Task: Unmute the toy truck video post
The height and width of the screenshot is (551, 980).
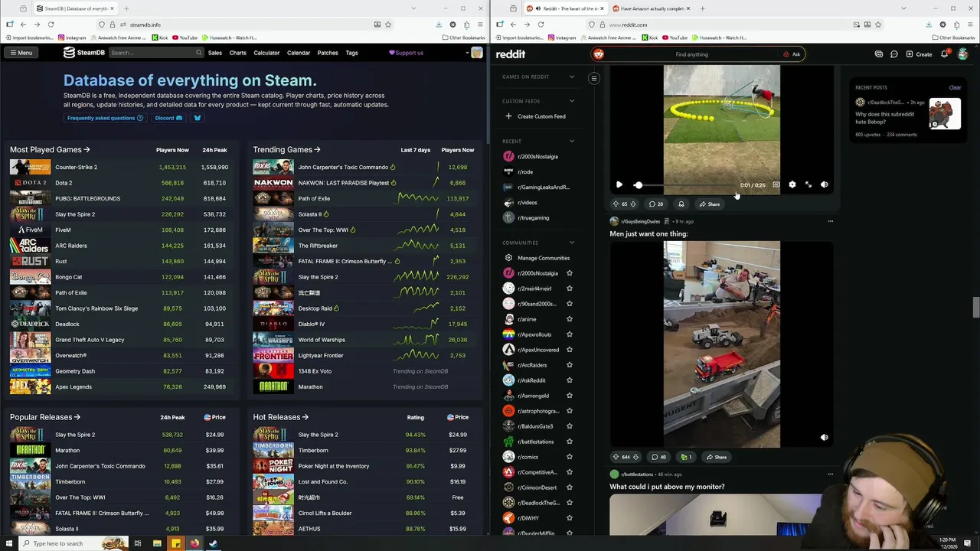Action: click(824, 438)
